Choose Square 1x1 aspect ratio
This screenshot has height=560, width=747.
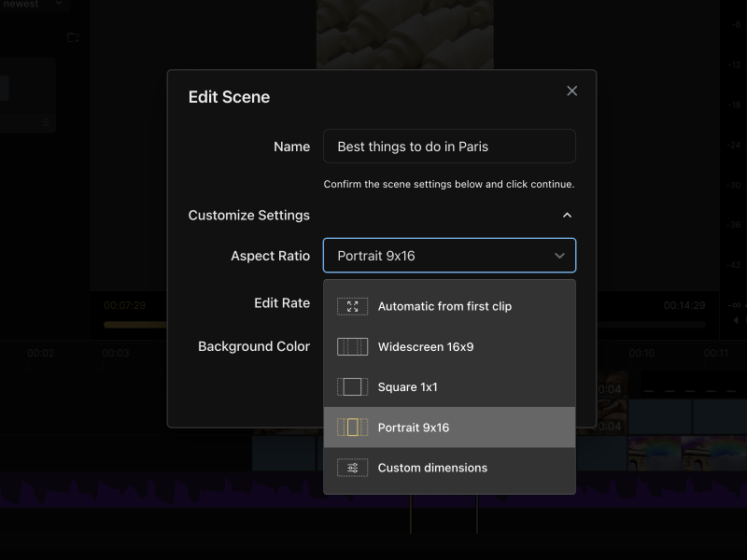click(408, 387)
